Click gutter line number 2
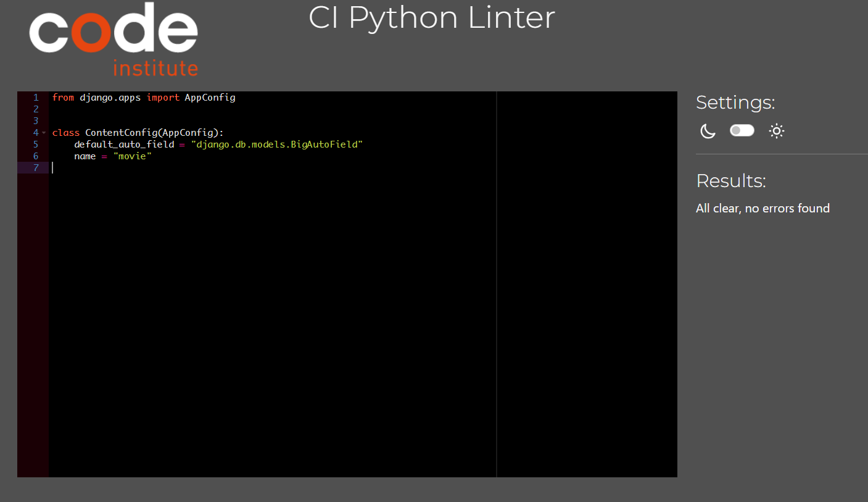This screenshot has height=502, width=868. tap(36, 109)
